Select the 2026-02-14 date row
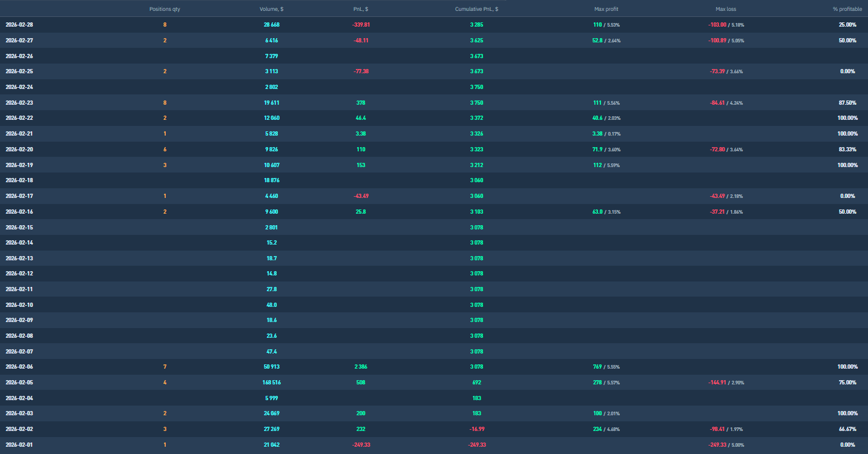This screenshot has width=868, height=454. 19,243
